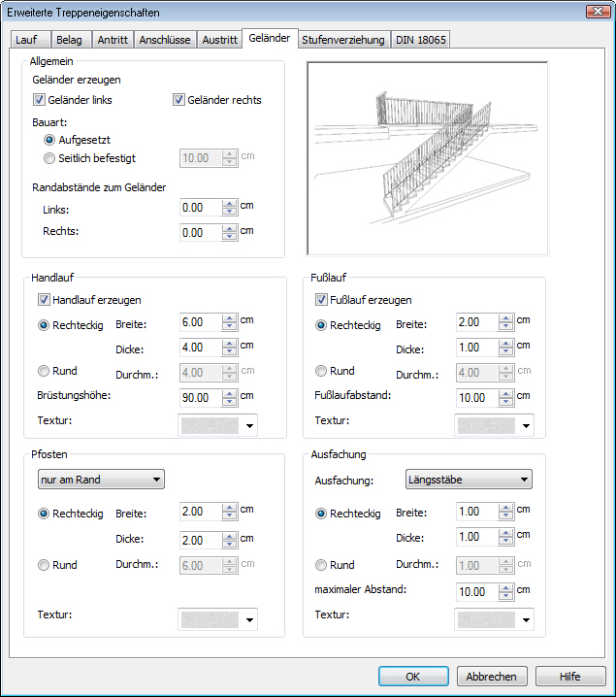The width and height of the screenshot is (616, 697).
Task: Click the Pfosten Dicke field 2.00
Action: (201, 540)
